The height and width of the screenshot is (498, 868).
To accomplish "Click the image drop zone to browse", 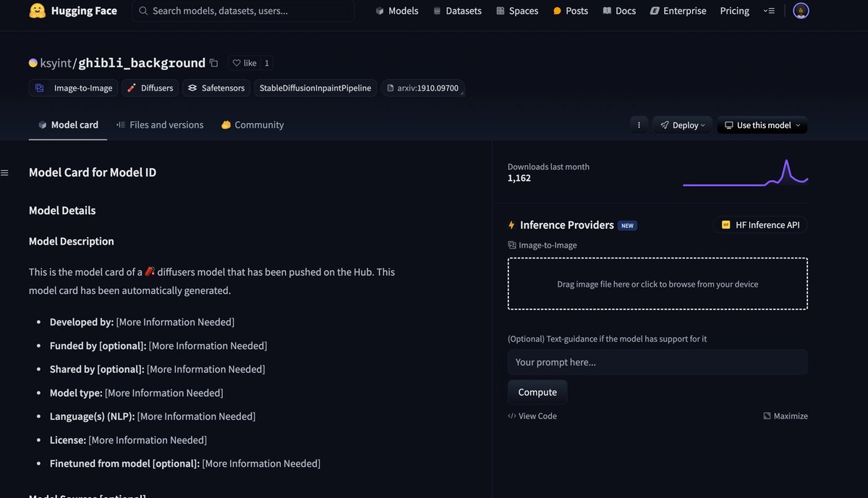I will point(658,284).
